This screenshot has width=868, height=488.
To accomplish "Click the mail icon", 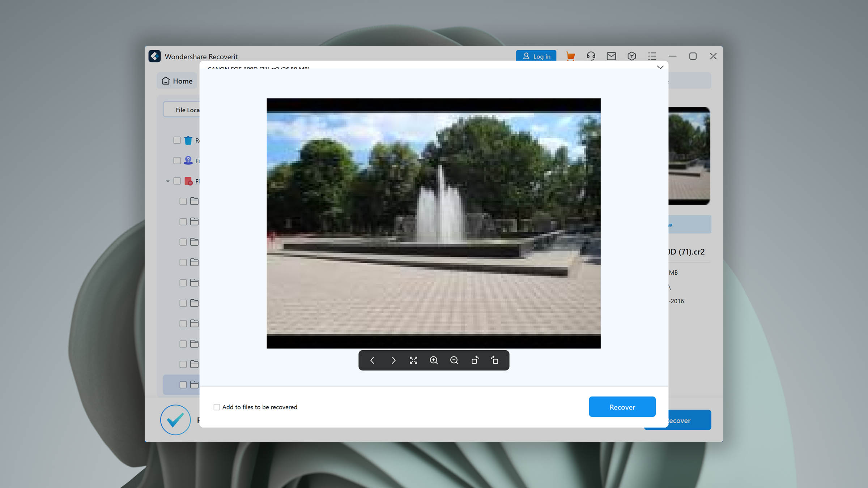I will coord(610,56).
